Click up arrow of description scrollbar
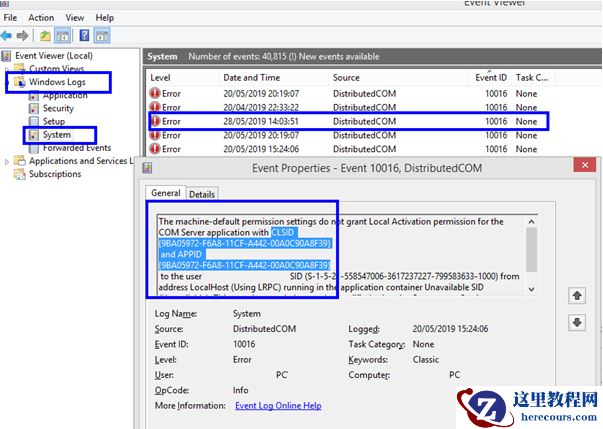The image size is (603, 429). [x=531, y=222]
